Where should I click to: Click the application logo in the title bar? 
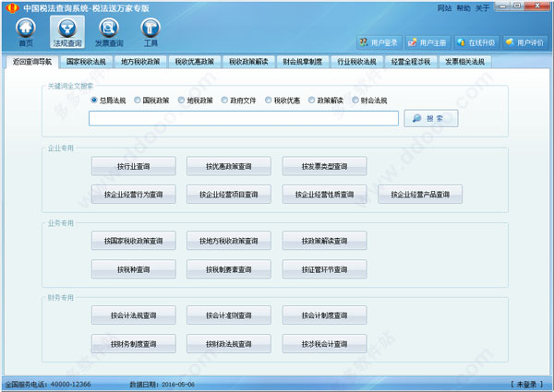coord(12,7)
